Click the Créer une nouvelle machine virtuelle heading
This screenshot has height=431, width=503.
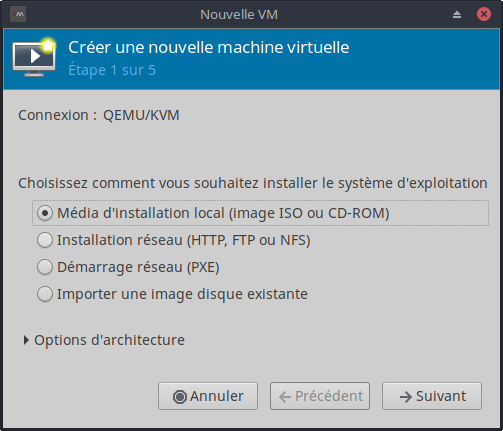[x=209, y=47]
